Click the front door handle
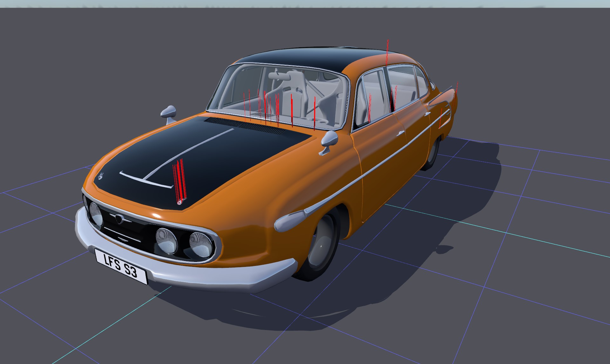 tap(400, 133)
